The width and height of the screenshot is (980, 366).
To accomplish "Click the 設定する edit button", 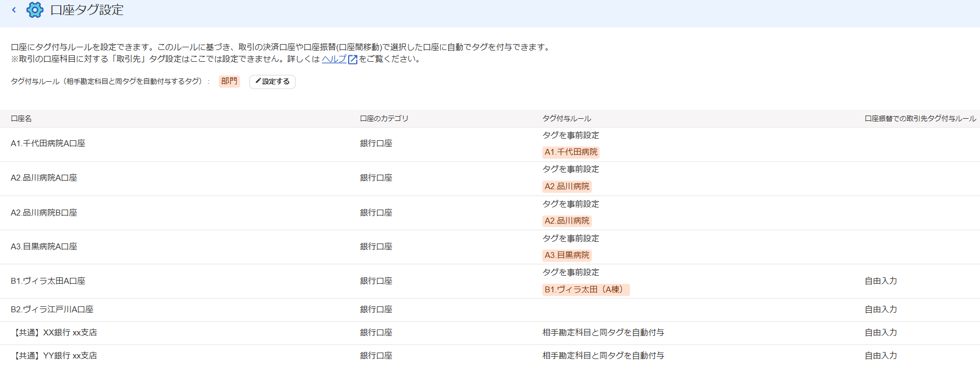I will point(272,82).
